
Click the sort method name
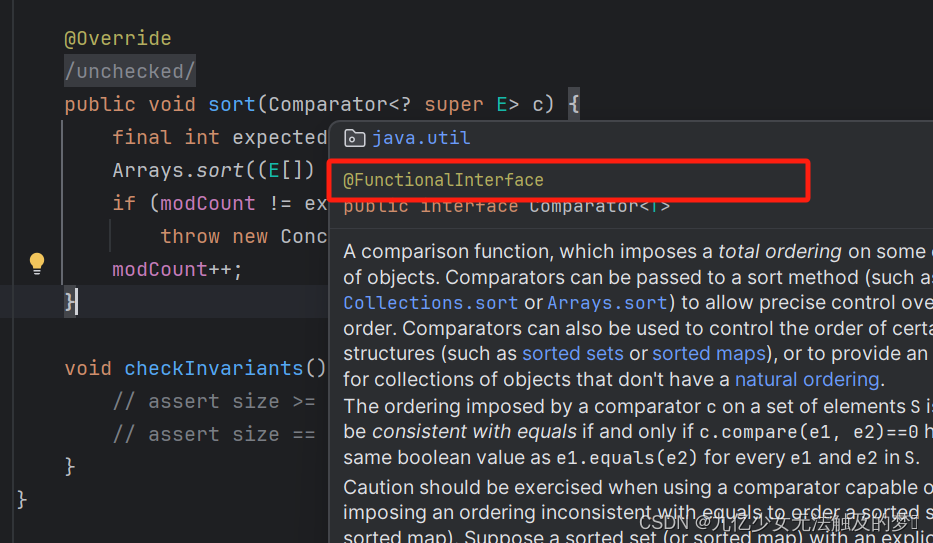click(x=231, y=104)
